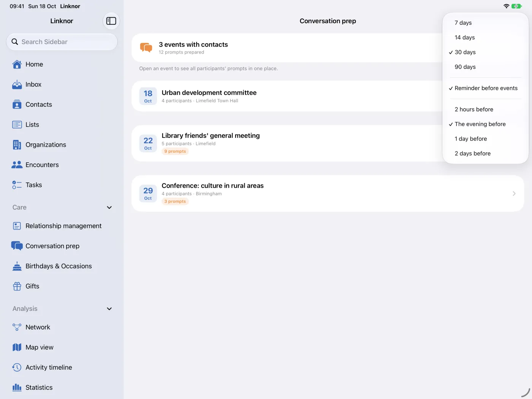Click 'Open an event to see' hint text
This screenshot has height=399, width=532.
[209, 68]
